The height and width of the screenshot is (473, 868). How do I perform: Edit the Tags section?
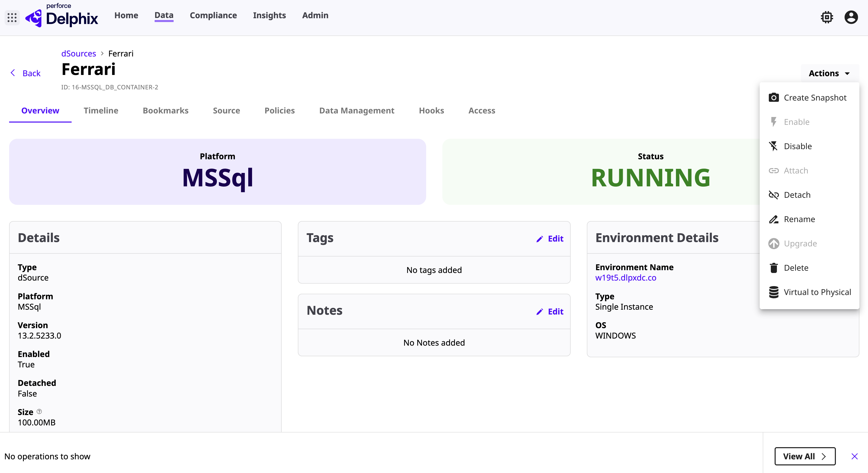tap(550, 239)
